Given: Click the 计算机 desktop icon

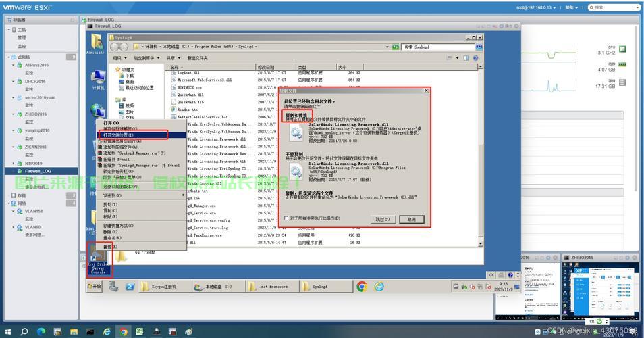Looking at the screenshot, I should point(98,80).
